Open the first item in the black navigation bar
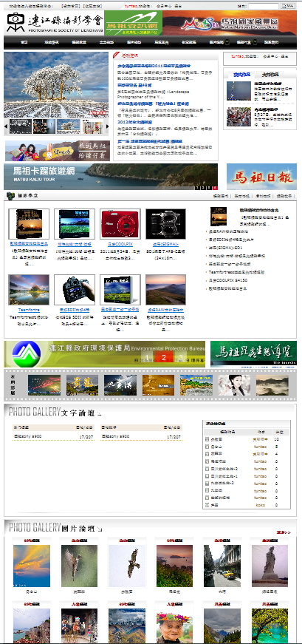The image size is (302, 644). click(24, 42)
